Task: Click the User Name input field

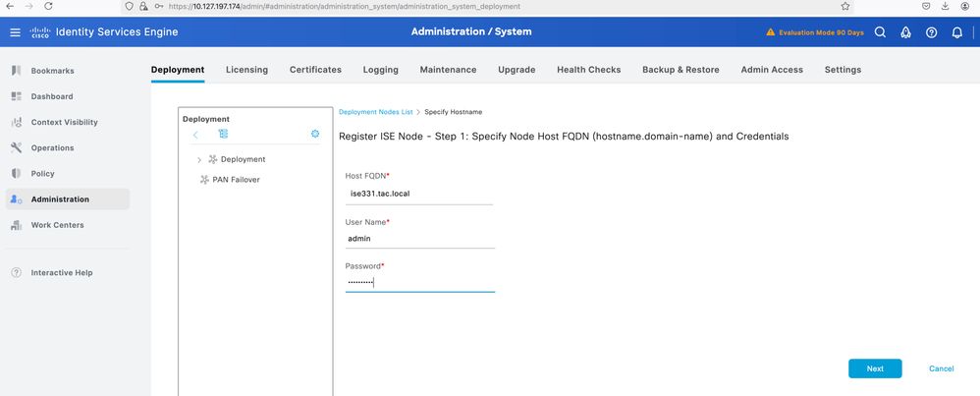Action: 420,239
